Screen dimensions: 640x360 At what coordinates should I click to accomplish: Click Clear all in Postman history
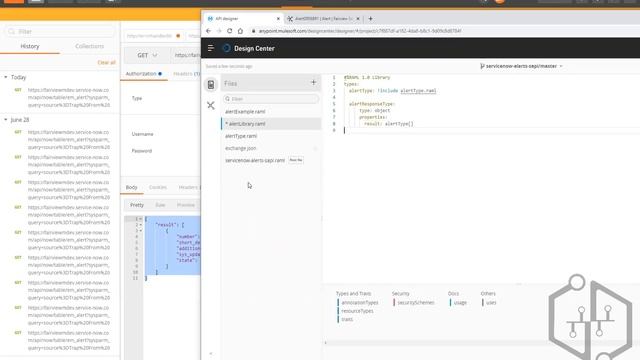click(107, 62)
